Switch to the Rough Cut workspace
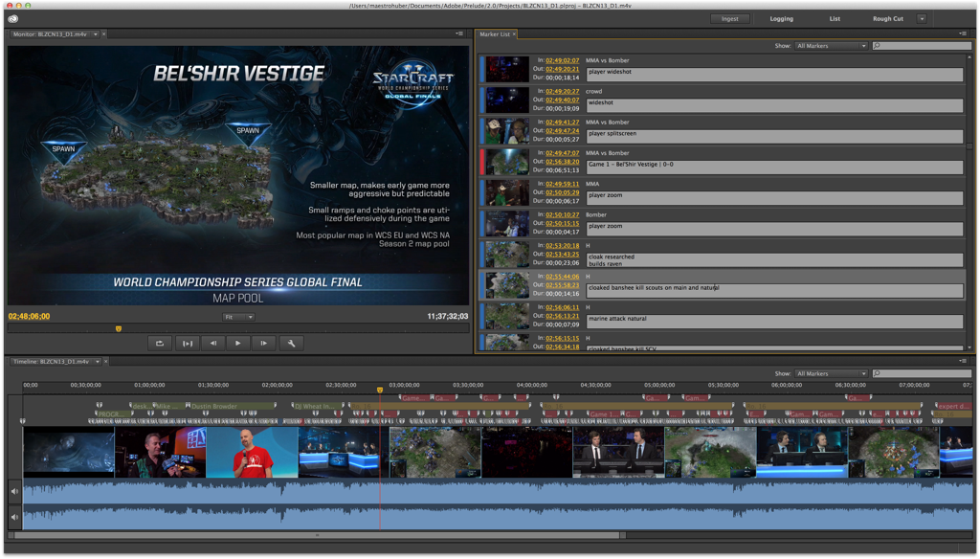The height and width of the screenshot is (559, 980). (x=887, y=19)
